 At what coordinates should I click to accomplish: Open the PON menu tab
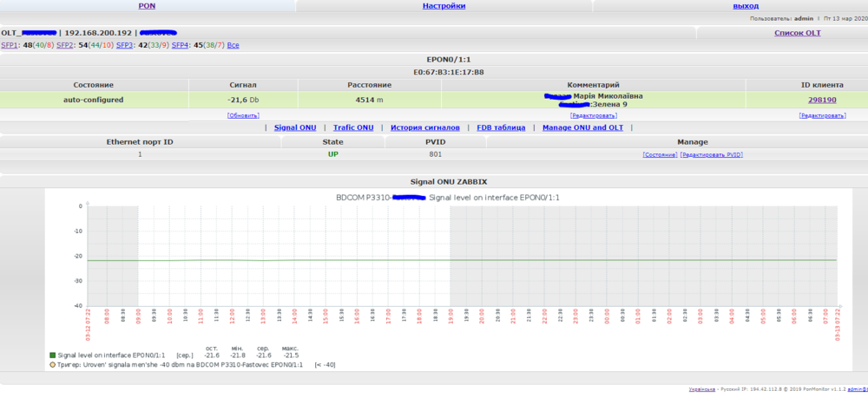coord(148,5)
